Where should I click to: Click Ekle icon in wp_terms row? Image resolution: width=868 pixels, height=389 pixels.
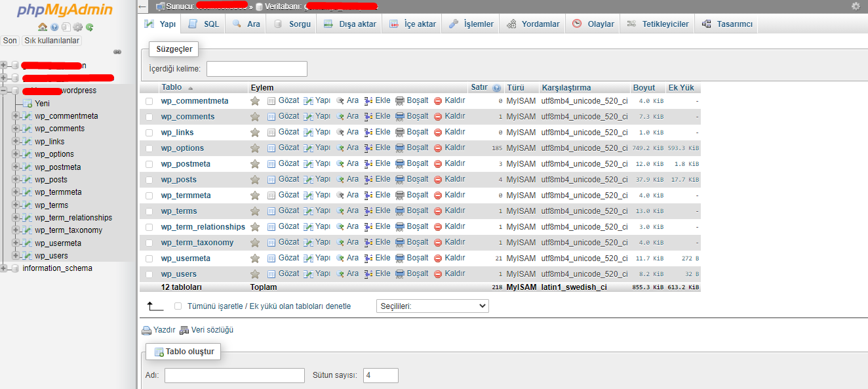point(368,211)
